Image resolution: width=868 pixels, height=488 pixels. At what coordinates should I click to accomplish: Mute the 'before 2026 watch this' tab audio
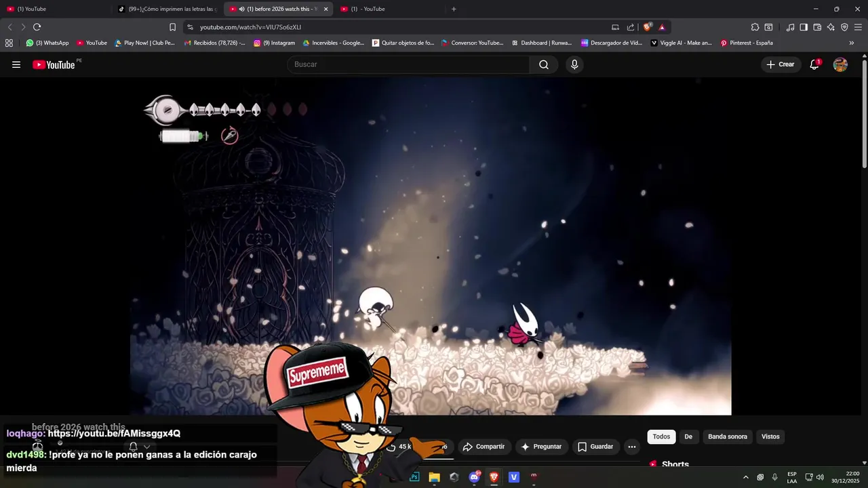tap(242, 9)
